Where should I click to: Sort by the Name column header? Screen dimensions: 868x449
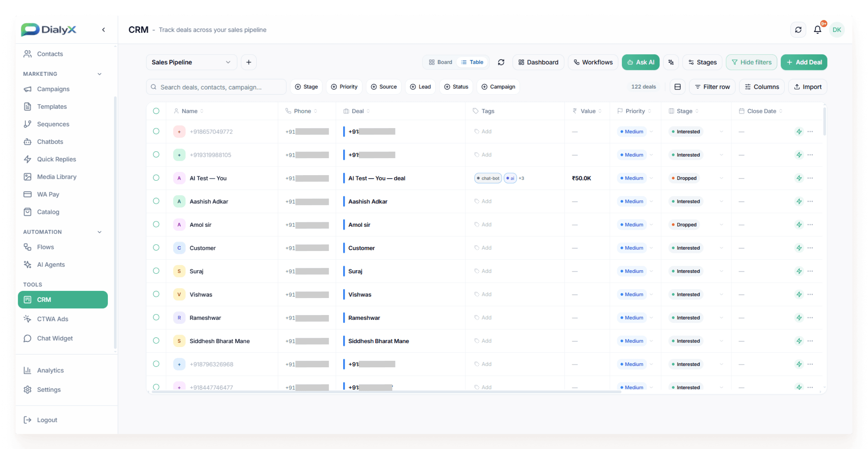coord(189,111)
